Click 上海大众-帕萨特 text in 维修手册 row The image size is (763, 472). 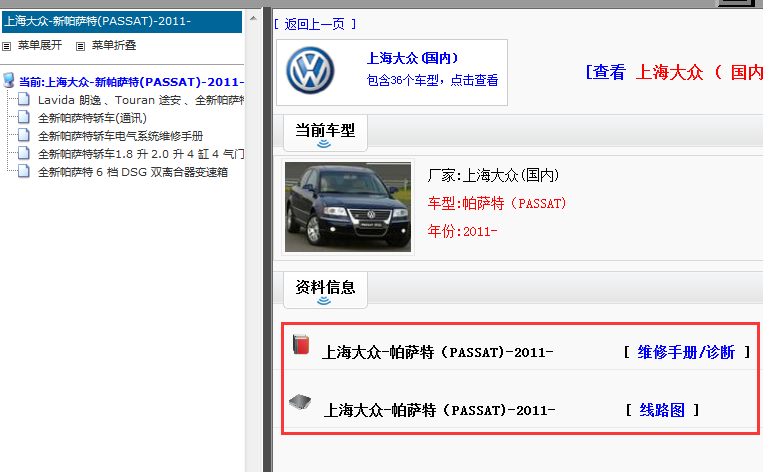pyautogui.click(x=437, y=352)
